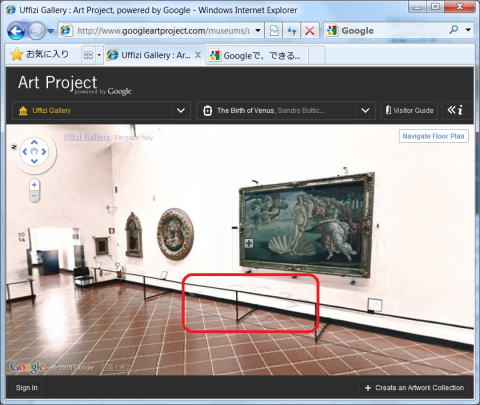The image size is (480, 405).
Task: Open the tab list dropdown arrow
Action: click(x=99, y=55)
